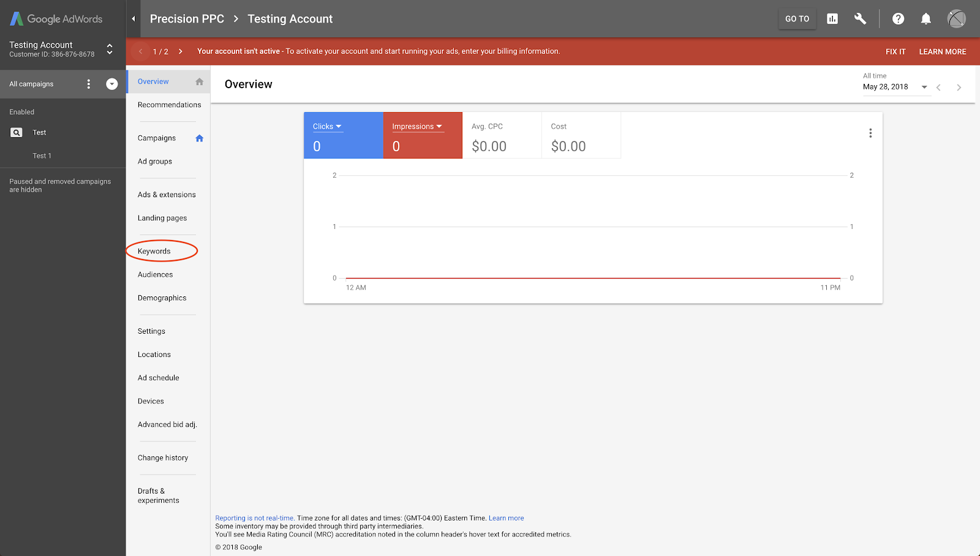Click the Overview page heading
980x556 pixels.
pyautogui.click(x=248, y=85)
